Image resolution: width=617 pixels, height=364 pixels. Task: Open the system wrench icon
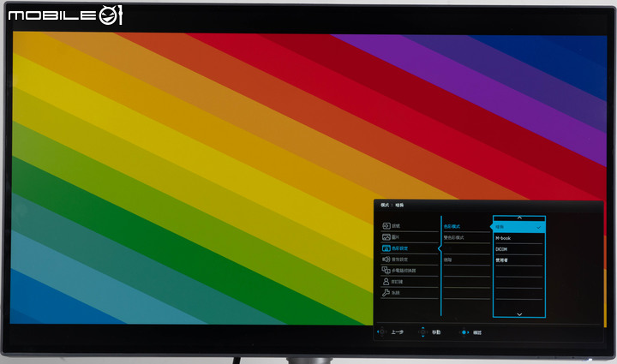pyautogui.click(x=386, y=292)
